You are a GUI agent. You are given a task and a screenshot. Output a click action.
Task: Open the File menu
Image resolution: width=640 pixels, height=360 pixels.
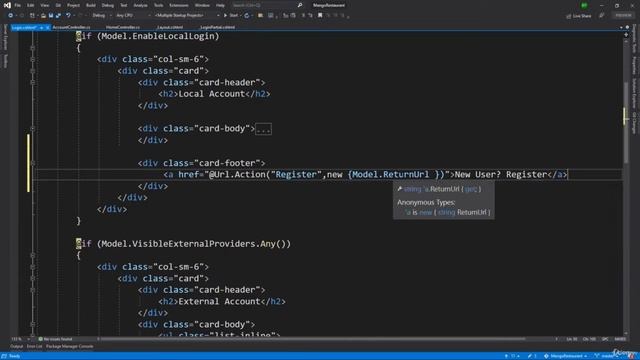coord(18,5)
